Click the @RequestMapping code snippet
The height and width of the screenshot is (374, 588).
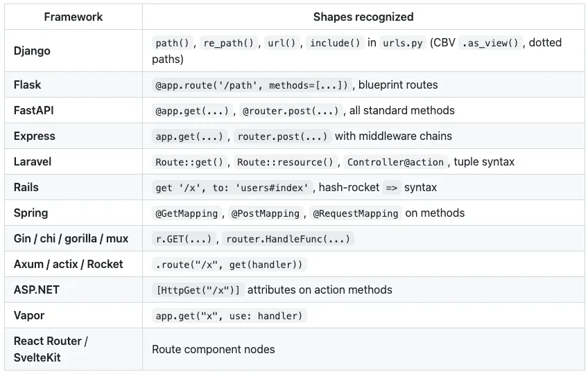[x=356, y=213]
